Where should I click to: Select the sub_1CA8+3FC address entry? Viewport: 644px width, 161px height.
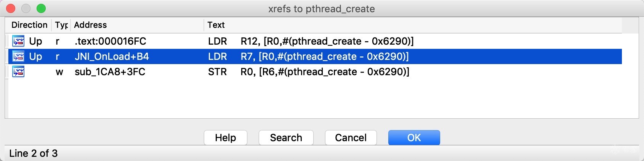[110, 72]
